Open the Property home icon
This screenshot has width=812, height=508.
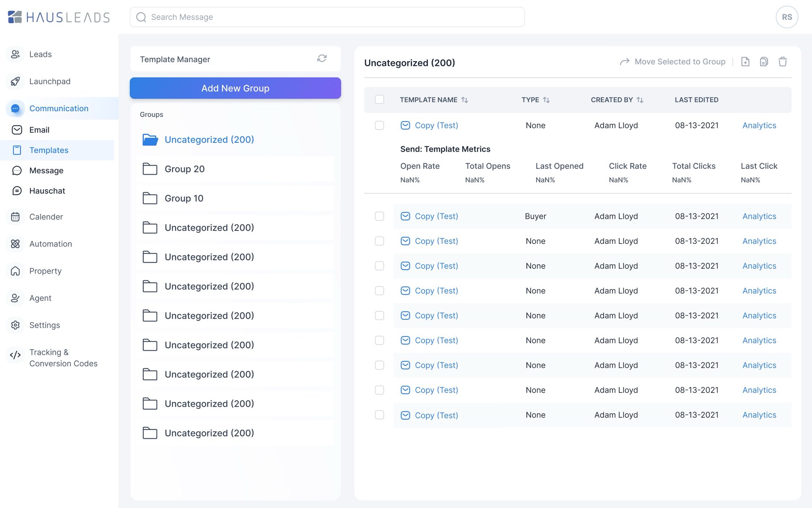click(x=15, y=271)
